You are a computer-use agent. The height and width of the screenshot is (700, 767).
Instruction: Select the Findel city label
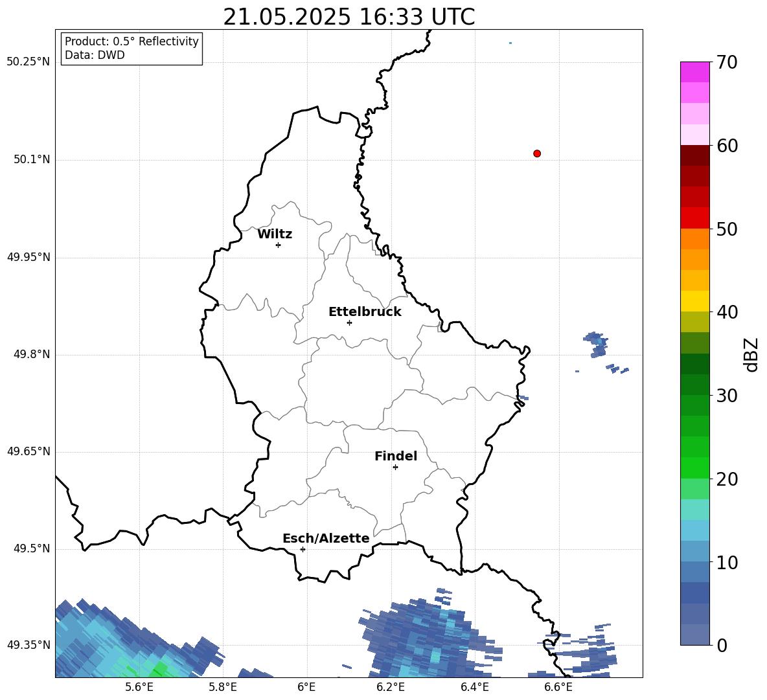click(x=396, y=456)
